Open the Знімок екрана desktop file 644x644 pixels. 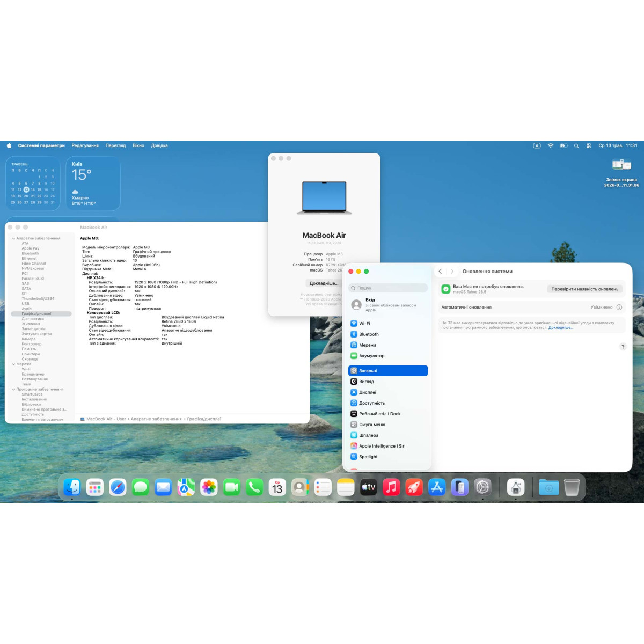coord(621,173)
